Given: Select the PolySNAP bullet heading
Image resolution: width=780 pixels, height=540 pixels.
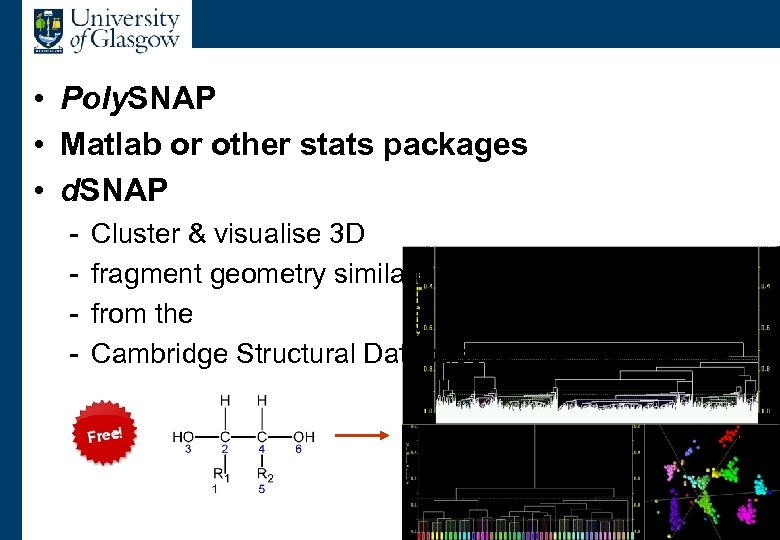Looking at the screenshot, I should click(138, 98).
